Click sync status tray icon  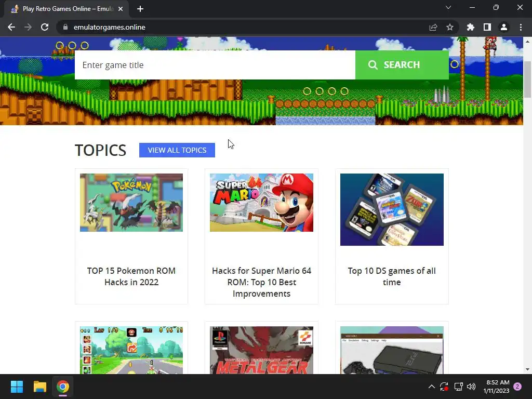tap(444, 387)
